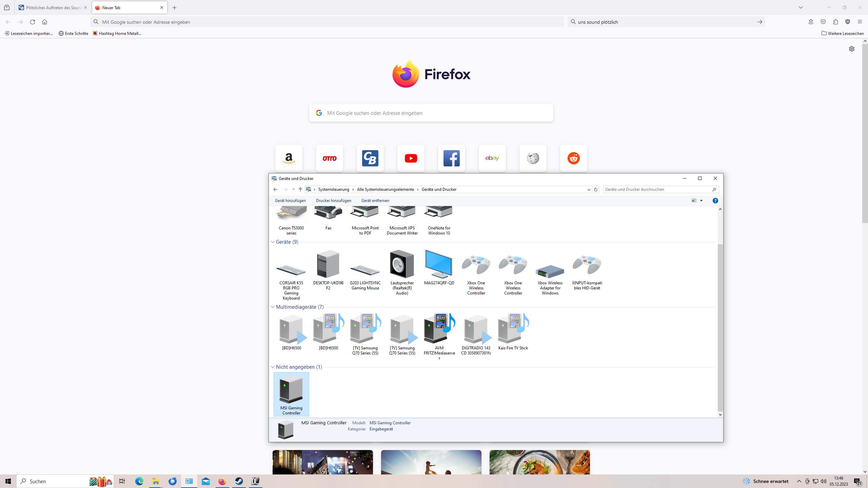Viewport: 868px width, 488px height.
Task: Select the Kais Fire TV Stick device
Action: coord(513,329)
